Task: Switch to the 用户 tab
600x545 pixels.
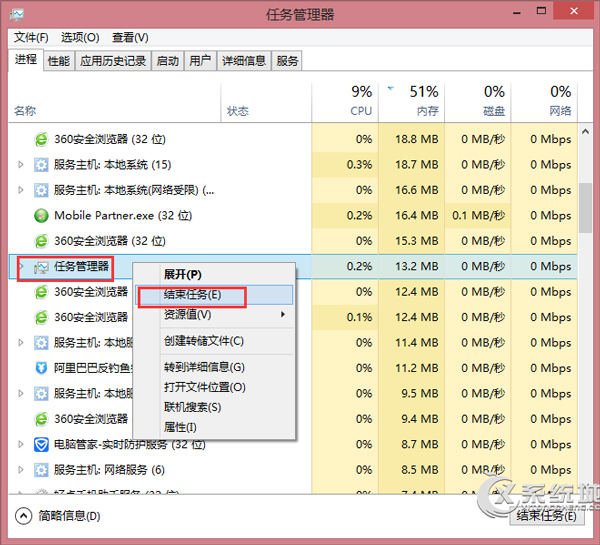Action: 200,61
